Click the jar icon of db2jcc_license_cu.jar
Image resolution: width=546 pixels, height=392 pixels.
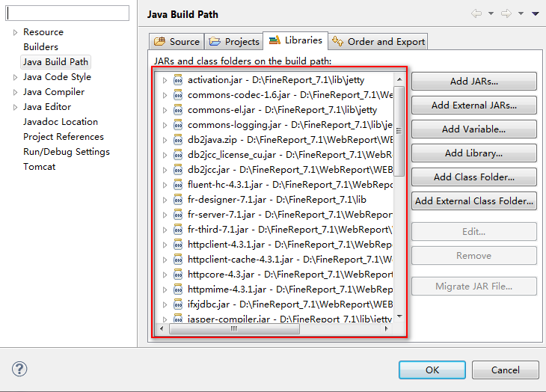178,155
